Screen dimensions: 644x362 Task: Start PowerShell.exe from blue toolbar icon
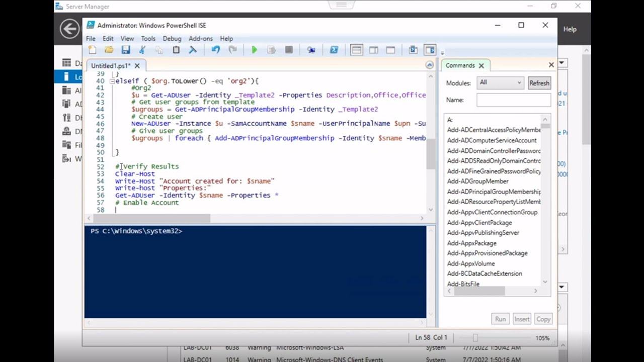coord(334,50)
